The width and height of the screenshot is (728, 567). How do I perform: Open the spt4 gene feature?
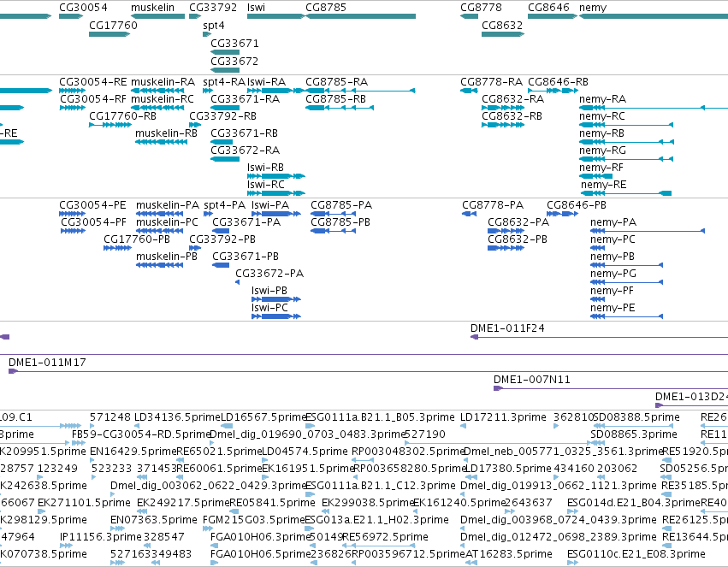207,34
